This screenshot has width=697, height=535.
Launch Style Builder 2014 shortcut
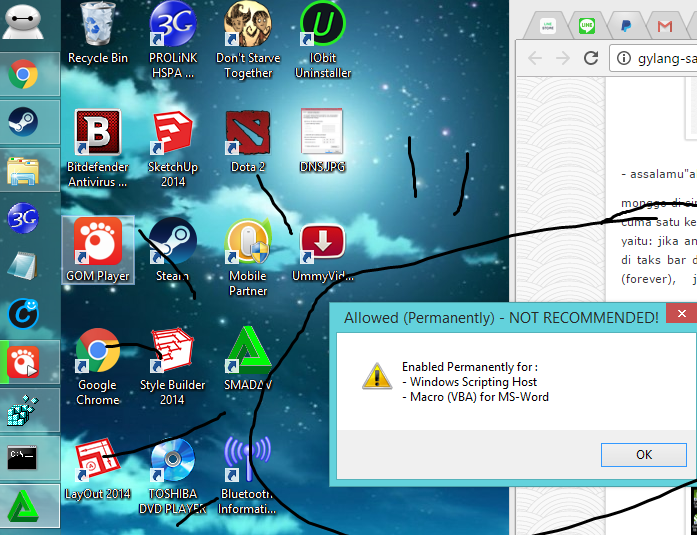(172, 367)
